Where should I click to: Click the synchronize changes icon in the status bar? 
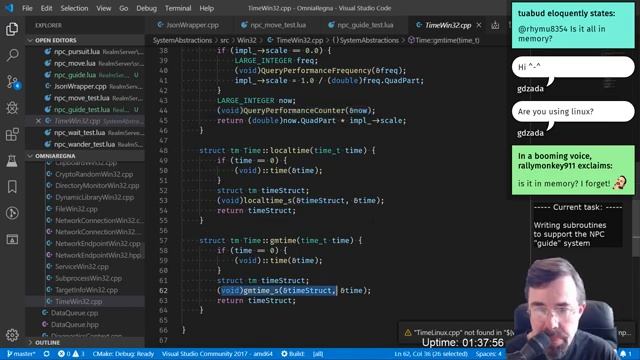point(47,354)
